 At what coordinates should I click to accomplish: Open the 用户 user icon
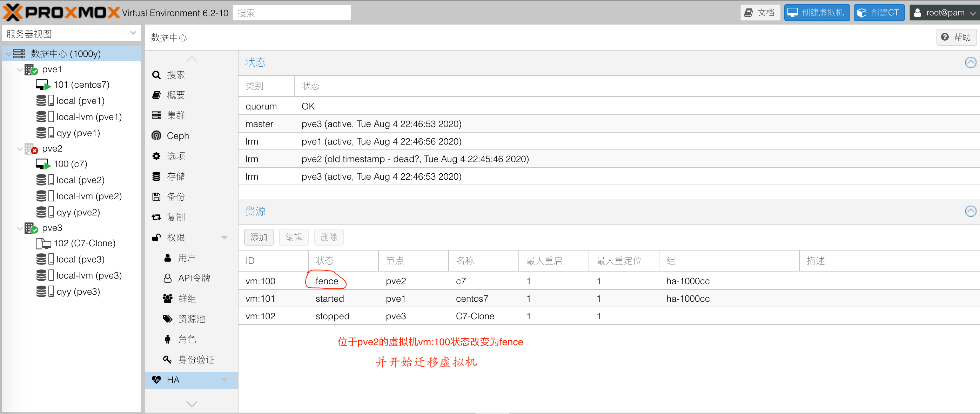tap(167, 258)
